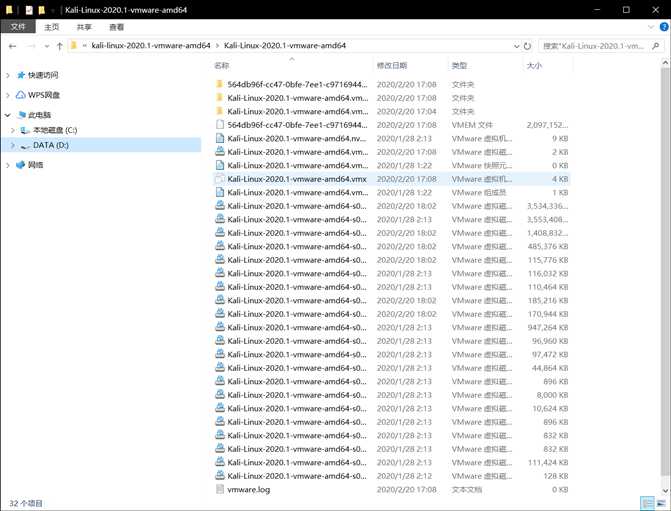
Task: Click disk icon of 485,376 KB file
Action: point(220,246)
